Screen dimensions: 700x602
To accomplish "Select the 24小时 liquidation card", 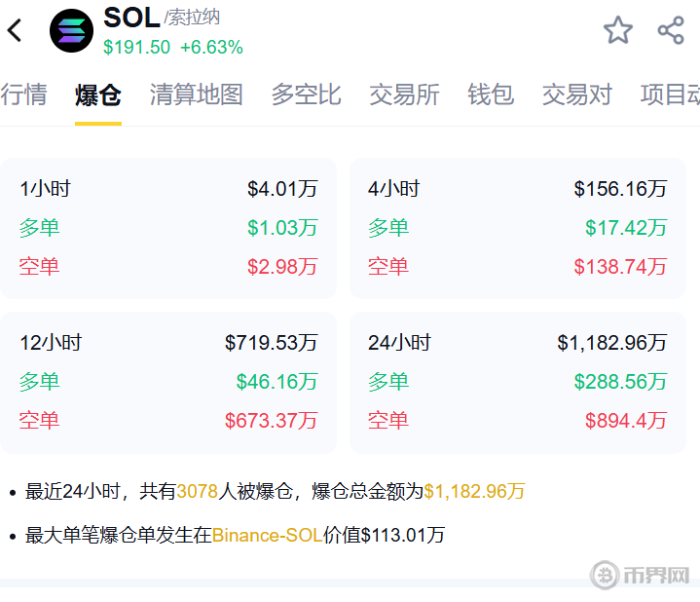I will tap(517, 382).
